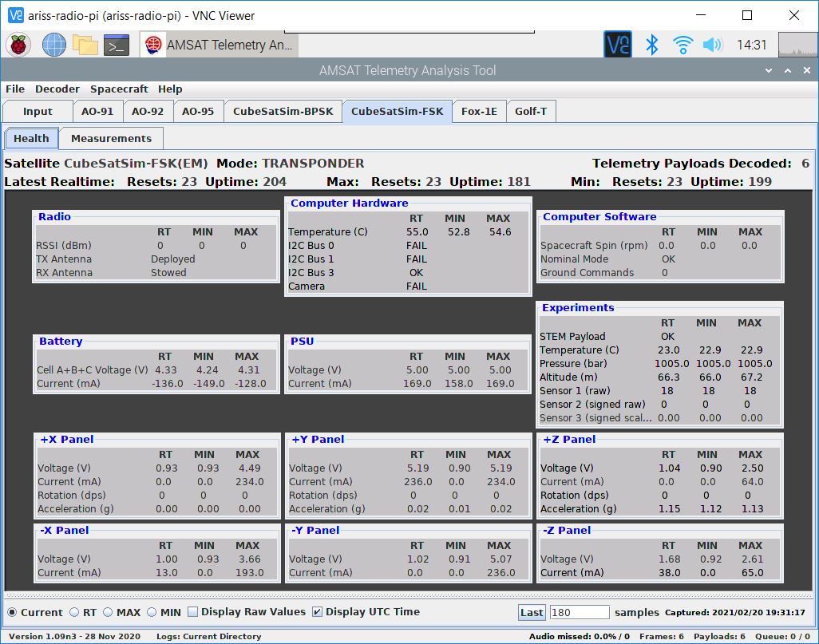Viewport: 819px width, 644px height.
Task: Click the Last button
Action: (532, 612)
